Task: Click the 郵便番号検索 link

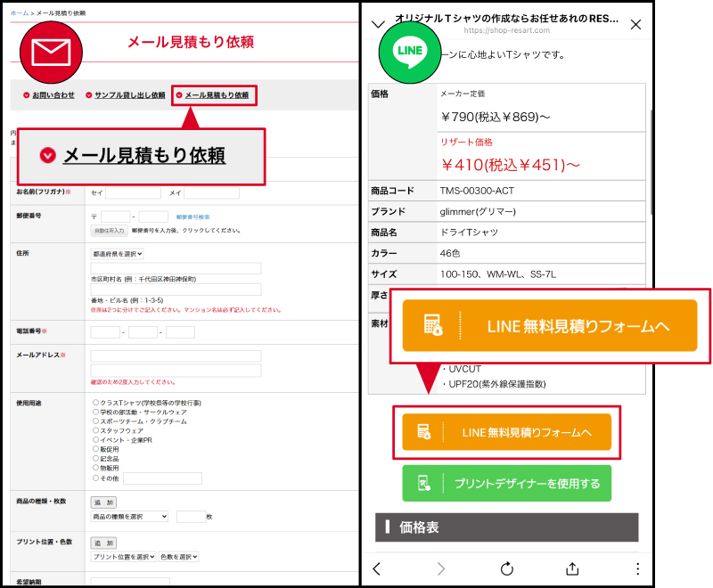Action: point(193,214)
